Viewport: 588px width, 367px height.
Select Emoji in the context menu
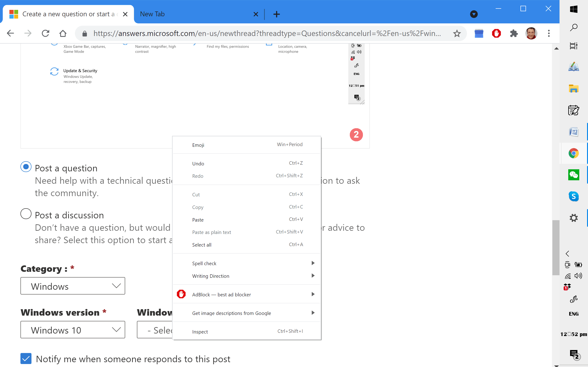198,145
